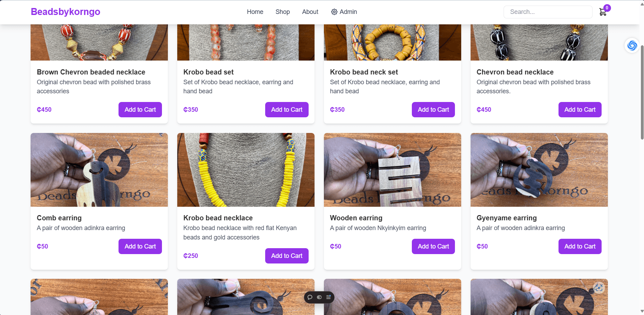
Task: Open the Admin settings gear icon
Action: click(334, 11)
